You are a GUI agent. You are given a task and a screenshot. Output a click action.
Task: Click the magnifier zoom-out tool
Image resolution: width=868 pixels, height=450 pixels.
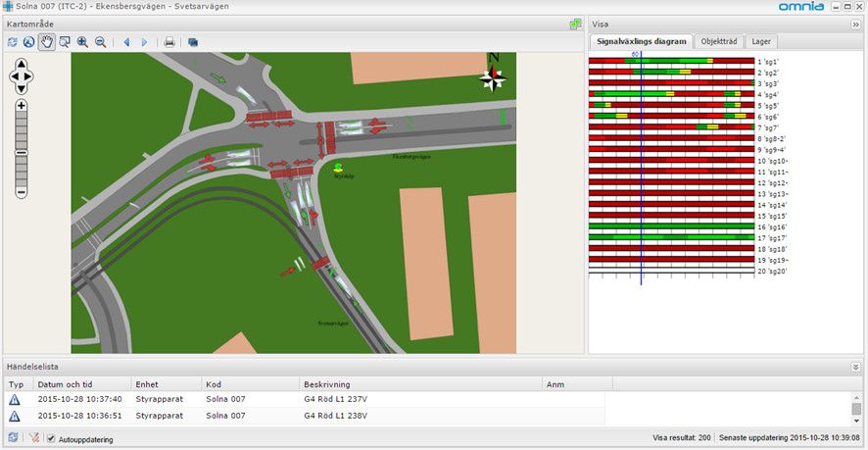[x=100, y=42]
